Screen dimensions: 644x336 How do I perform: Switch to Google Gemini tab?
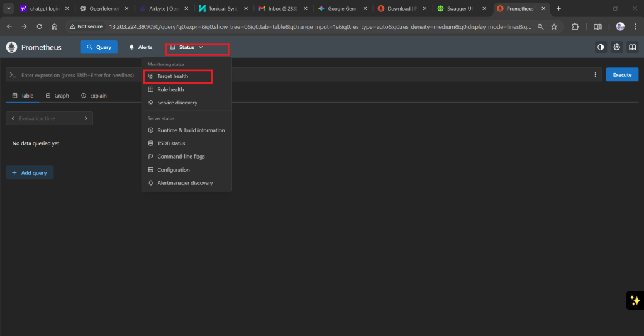[343, 8]
